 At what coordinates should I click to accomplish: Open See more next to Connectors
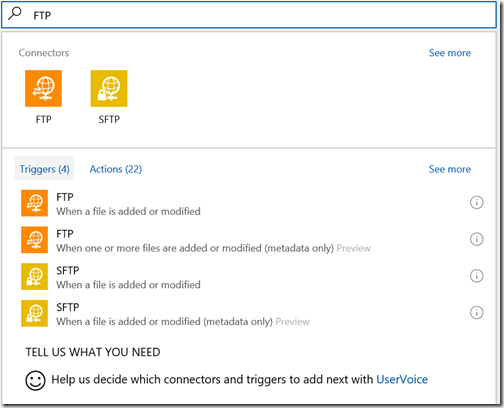point(450,53)
